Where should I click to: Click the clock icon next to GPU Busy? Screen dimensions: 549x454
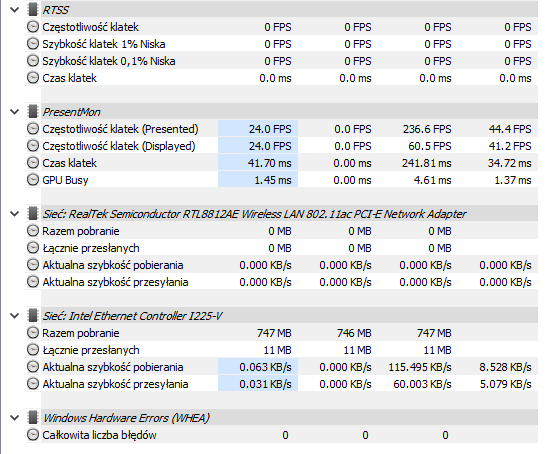pyautogui.click(x=33, y=180)
